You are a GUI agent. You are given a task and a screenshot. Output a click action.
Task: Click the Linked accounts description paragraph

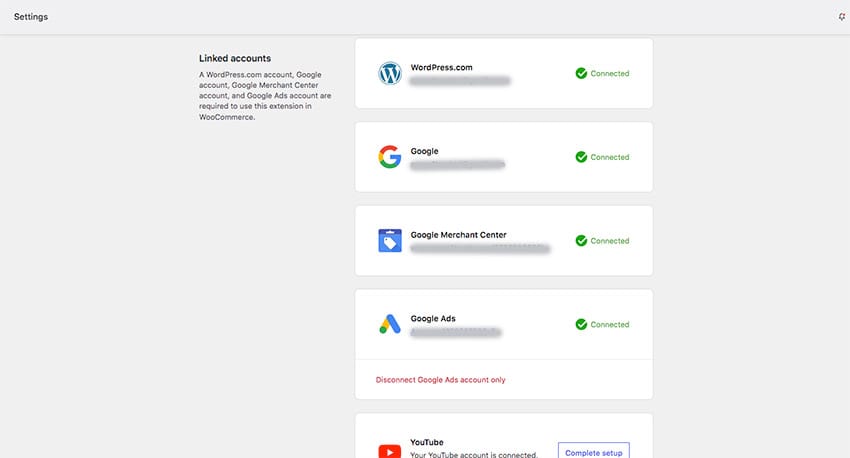coord(265,95)
